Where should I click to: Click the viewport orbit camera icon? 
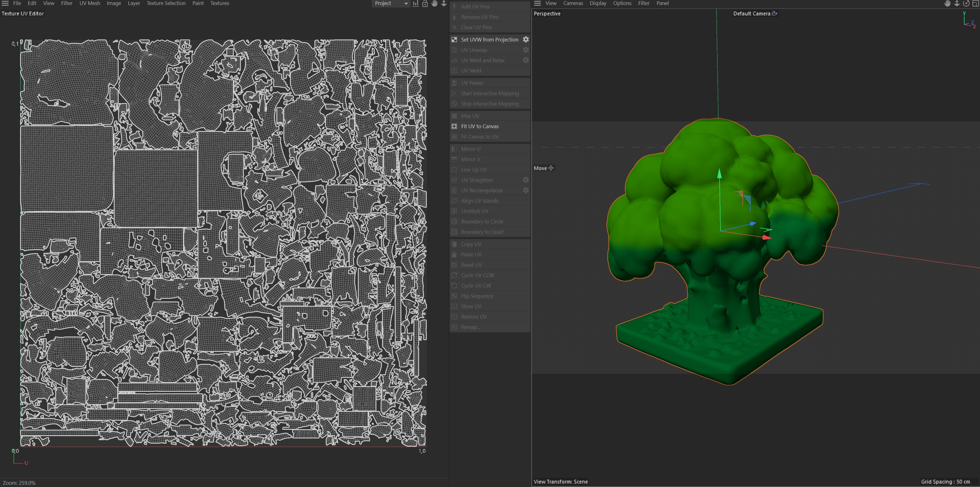tap(966, 3)
